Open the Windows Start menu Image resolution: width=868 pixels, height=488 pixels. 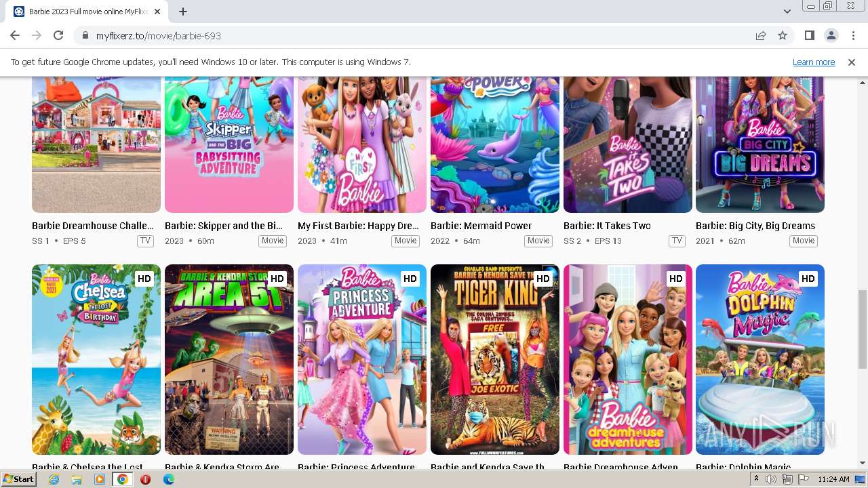coord(19,479)
